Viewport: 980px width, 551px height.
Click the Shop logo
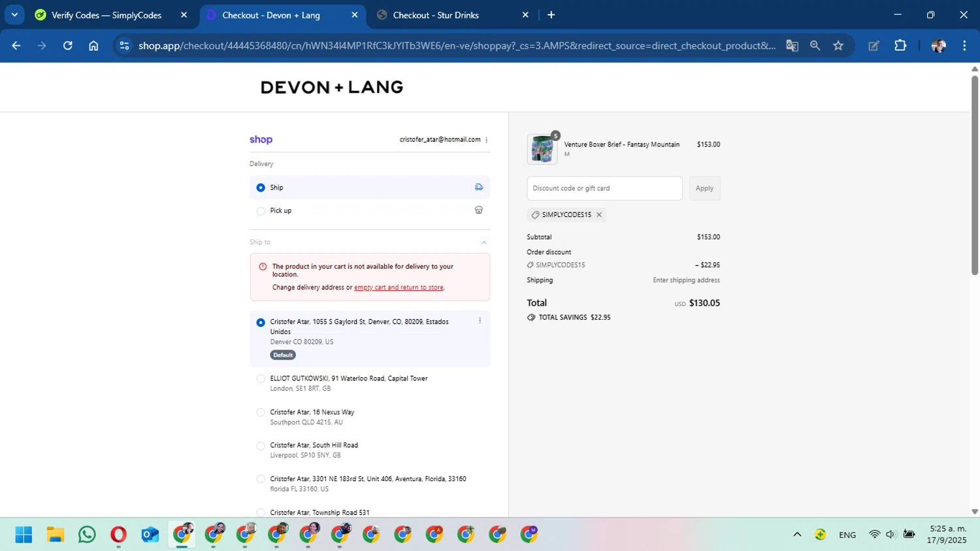point(261,140)
